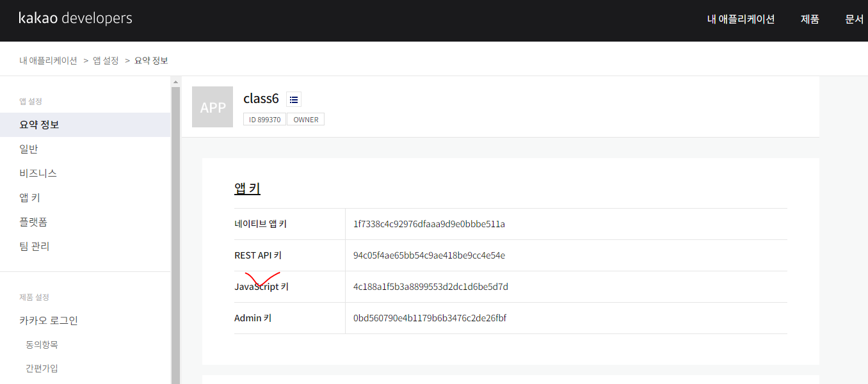Click the REST API 키 row label
868x384 pixels.
[x=258, y=255]
